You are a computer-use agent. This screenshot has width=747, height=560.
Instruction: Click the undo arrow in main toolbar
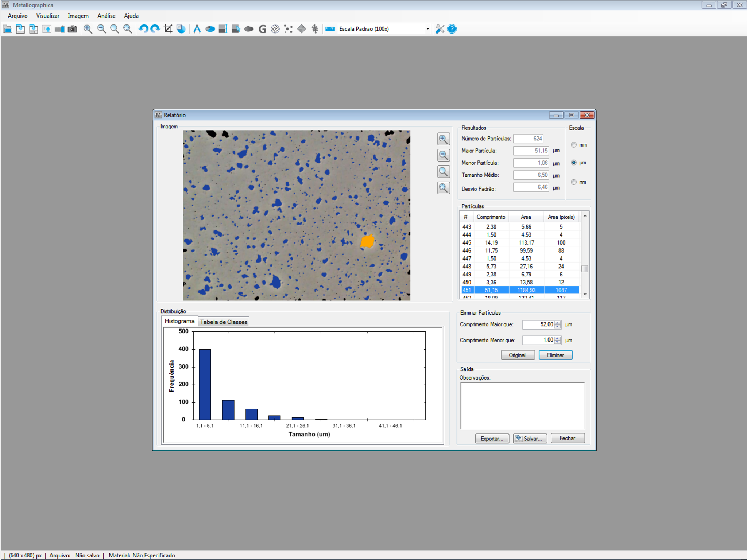coord(143,29)
